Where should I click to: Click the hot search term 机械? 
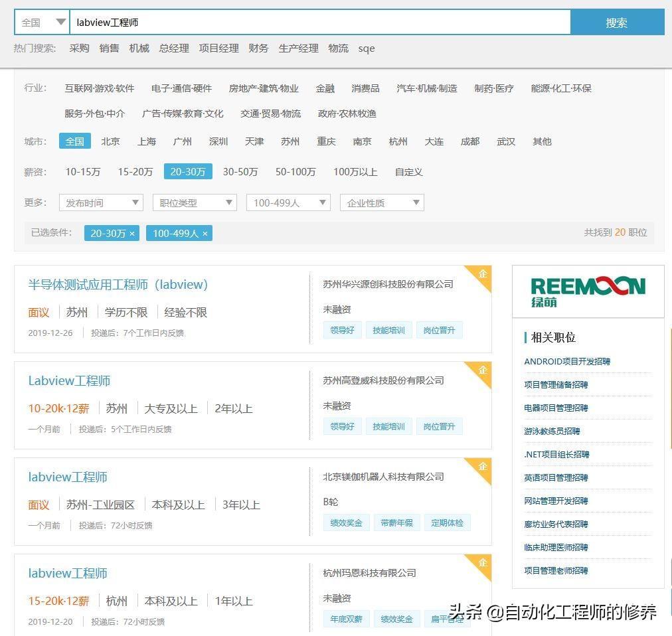pos(139,48)
